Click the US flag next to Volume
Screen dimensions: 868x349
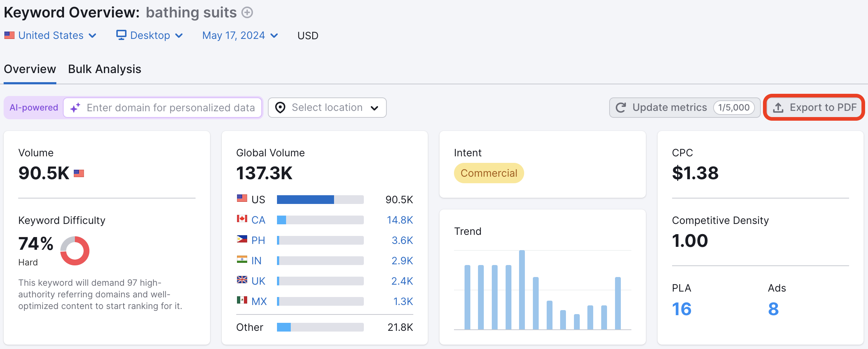pyautogui.click(x=79, y=173)
